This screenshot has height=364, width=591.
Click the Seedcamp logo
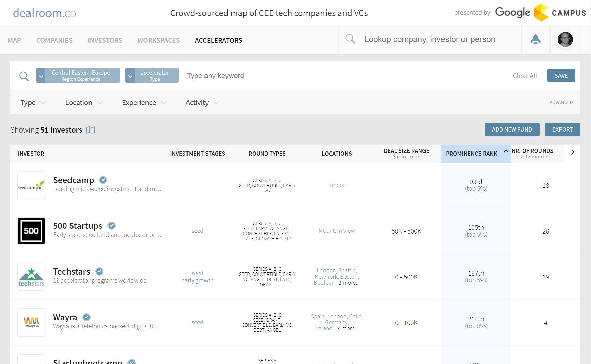[x=31, y=185]
